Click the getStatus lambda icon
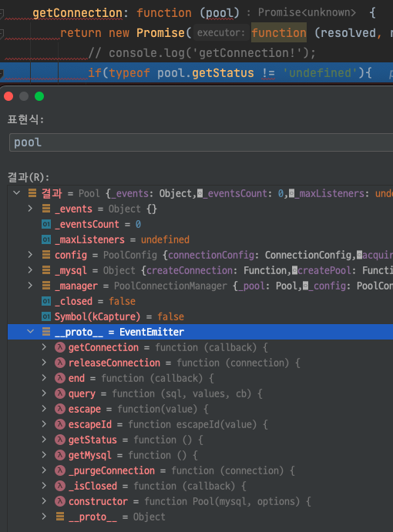The height and width of the screenshot is (532, 393). click(60, 440)
